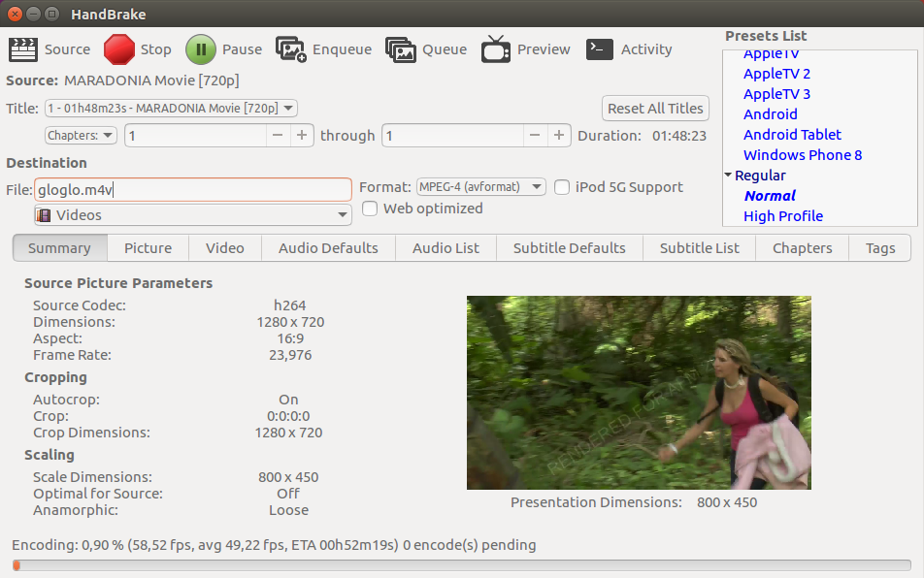The image size is (924, 578).
Task: Switch to the Tags tab
Action: point(880,248)
